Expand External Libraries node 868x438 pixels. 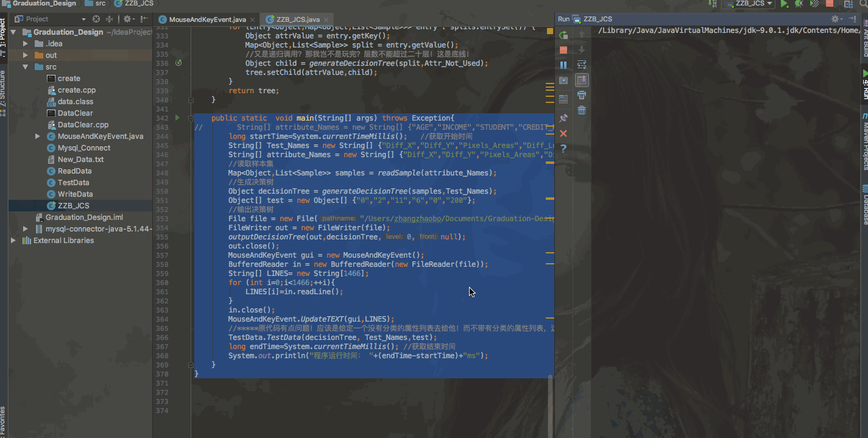tap(13, 241)
